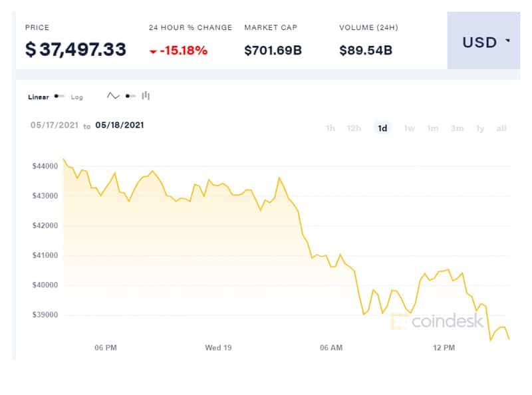The width and height of the screenshot is (532, 395).
Task: Select the candlestick chart icon
Action: 146,96
